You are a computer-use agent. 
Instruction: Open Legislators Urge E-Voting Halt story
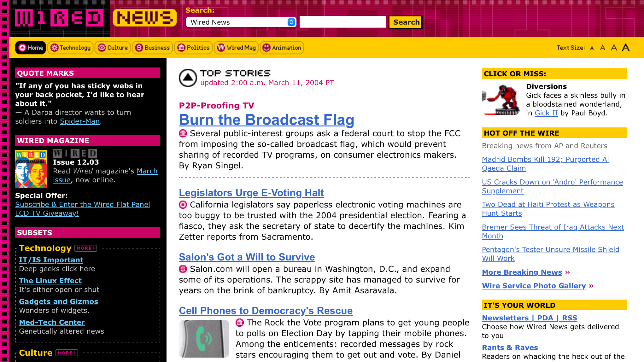pyautogui.click(x=251, y=193)
